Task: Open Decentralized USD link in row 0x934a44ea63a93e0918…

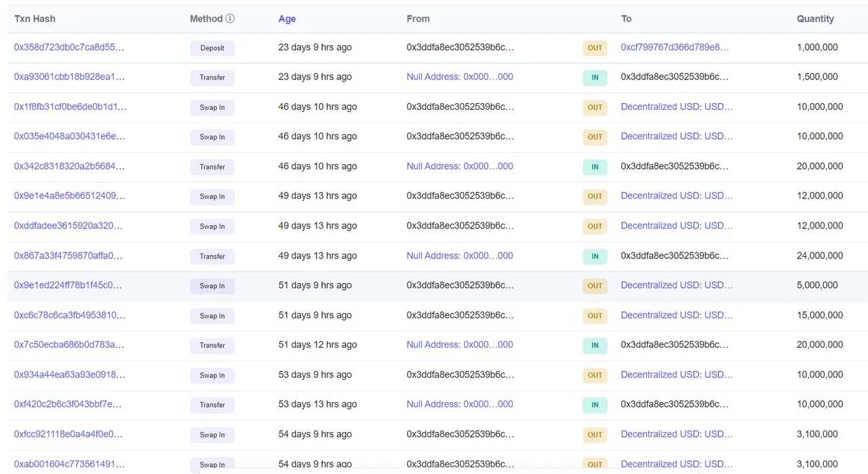Action: [677, 374]
